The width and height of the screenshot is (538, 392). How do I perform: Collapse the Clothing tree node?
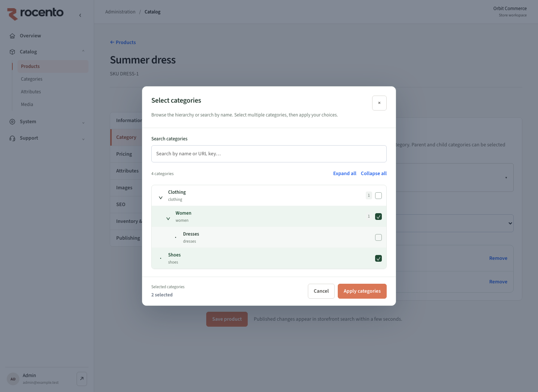click(x=161, y=197)
